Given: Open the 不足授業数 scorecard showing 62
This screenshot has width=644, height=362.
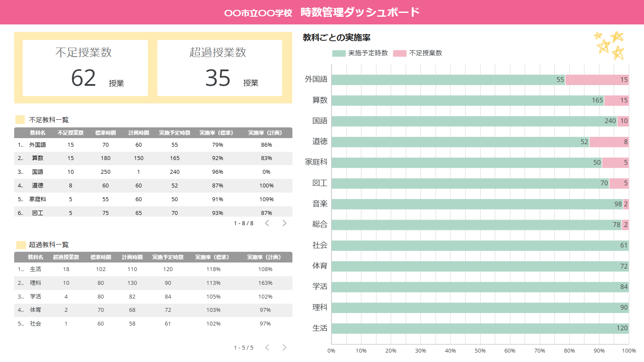Looking at the screenshot, I should [85, 68].
